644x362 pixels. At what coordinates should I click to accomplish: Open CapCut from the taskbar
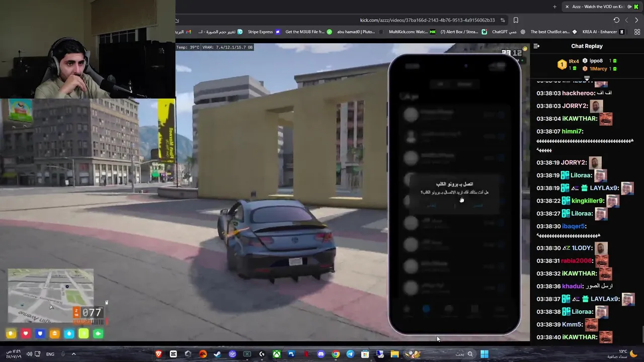173,354
